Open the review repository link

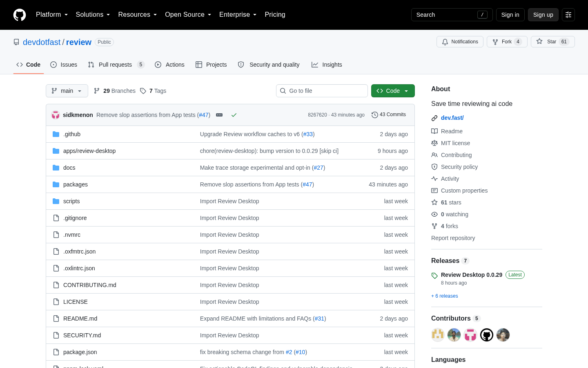79,42
